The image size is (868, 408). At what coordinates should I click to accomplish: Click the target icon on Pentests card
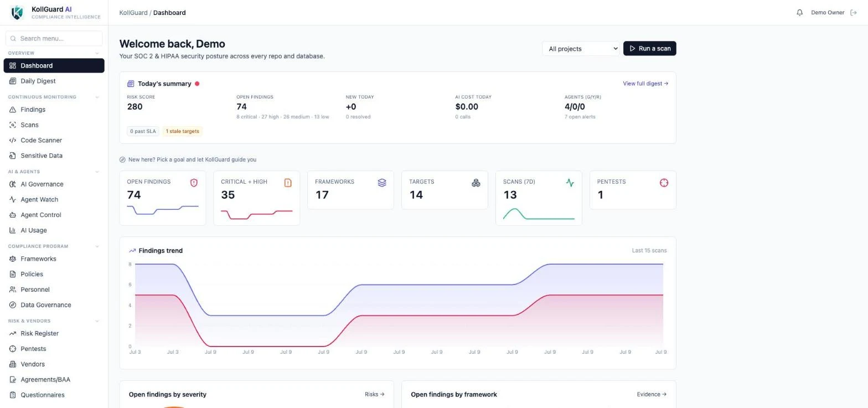click(664, 183)
